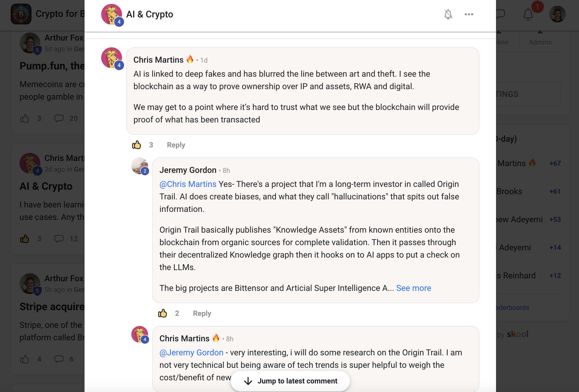This screenshot has width=579, height=392.
Task: Open the skool logo link
Action: pyautogui.click(x=518, y=334)
